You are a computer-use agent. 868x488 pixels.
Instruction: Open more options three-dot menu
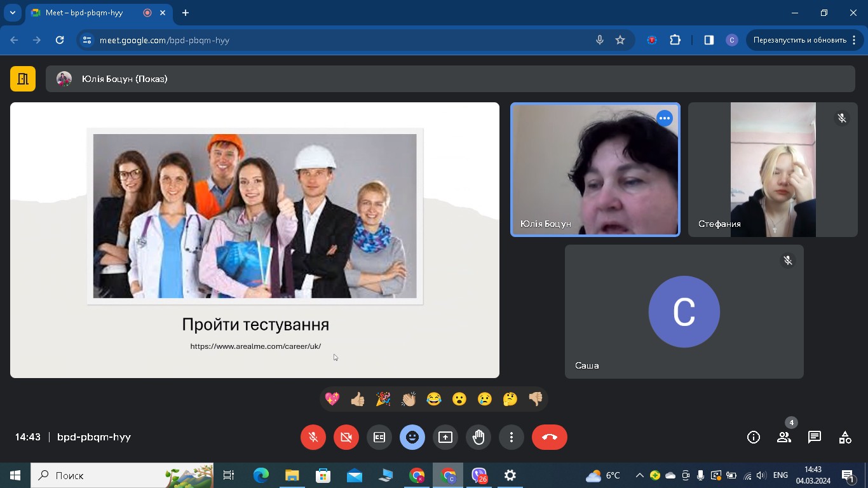coord(512,437)
